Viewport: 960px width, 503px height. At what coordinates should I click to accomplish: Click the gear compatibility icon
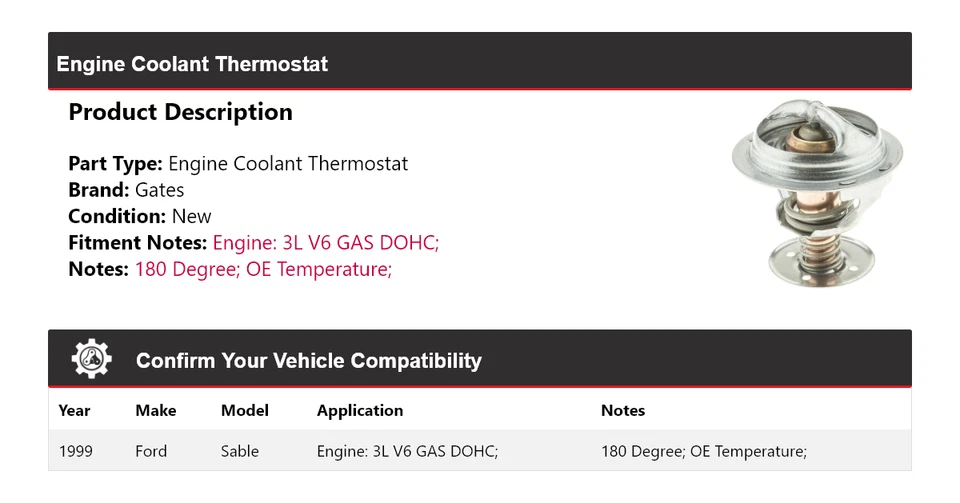91,360
